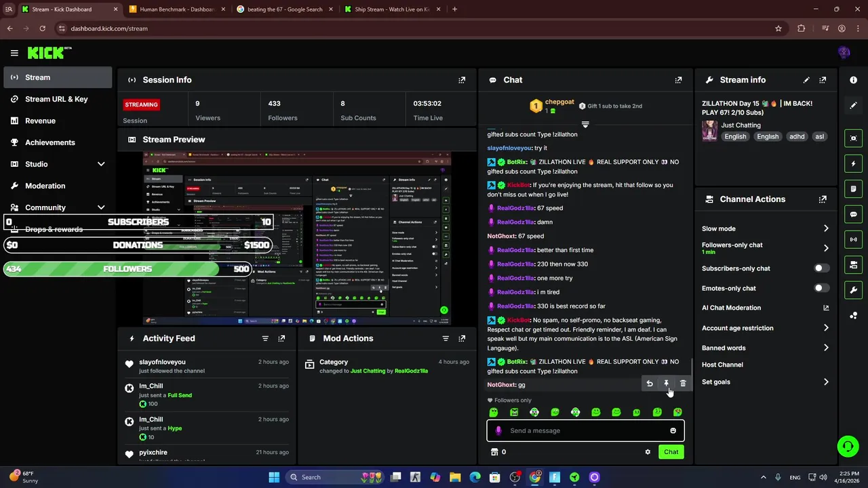Click the chat bubble icon in right sidebar
The width and height of the screenshot is (868, 488).
pyautogui.click(x=853, y=214)
